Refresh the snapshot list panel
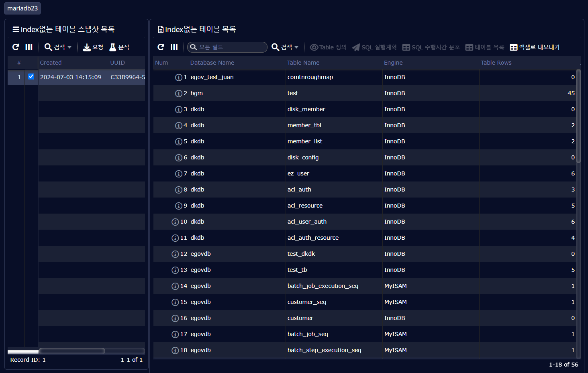This screenshot has height=373, width=588. 16,47
